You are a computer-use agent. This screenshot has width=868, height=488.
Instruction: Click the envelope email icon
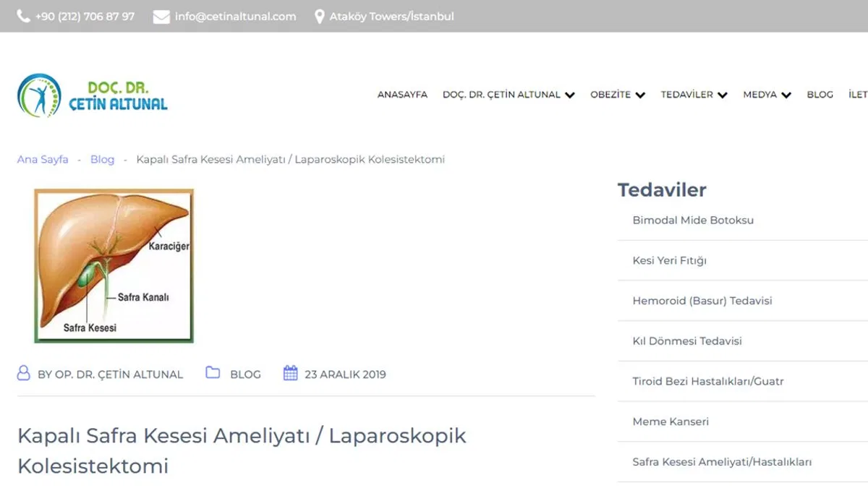pos(161,17)
